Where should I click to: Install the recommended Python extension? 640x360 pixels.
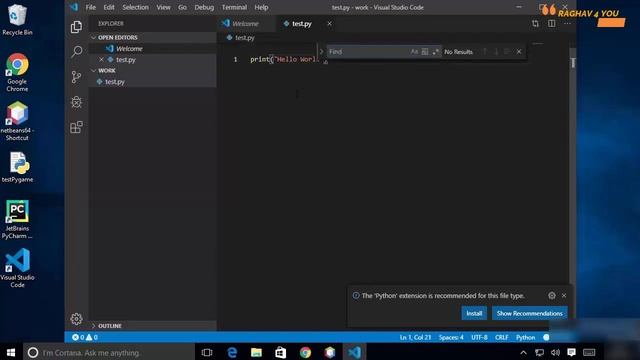(474, 313)
